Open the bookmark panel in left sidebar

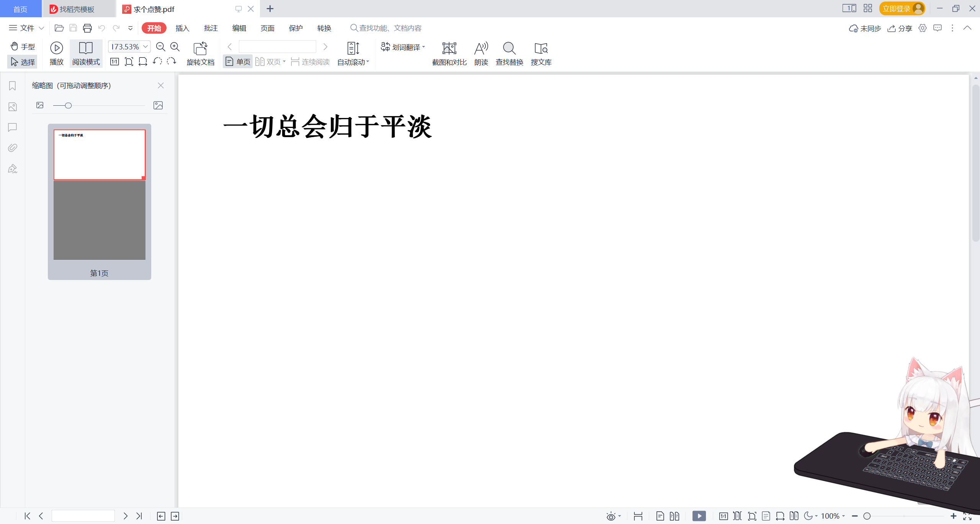pos(12,86)
